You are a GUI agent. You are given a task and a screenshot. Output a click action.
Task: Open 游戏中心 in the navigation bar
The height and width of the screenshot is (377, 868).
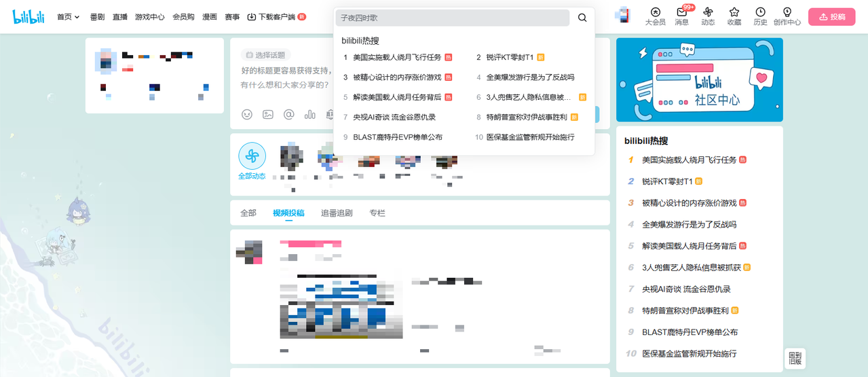[x=150, y=17]
